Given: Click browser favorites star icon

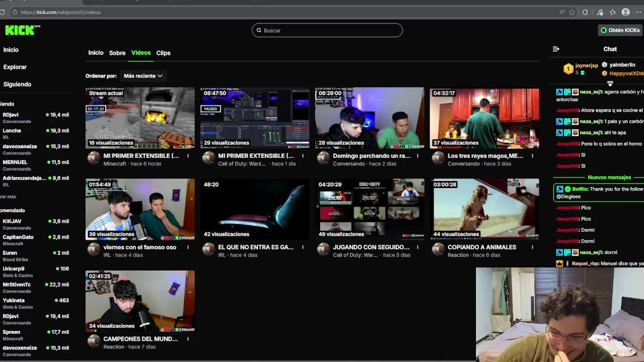Looking at the screenshot, I should [572, 12].
